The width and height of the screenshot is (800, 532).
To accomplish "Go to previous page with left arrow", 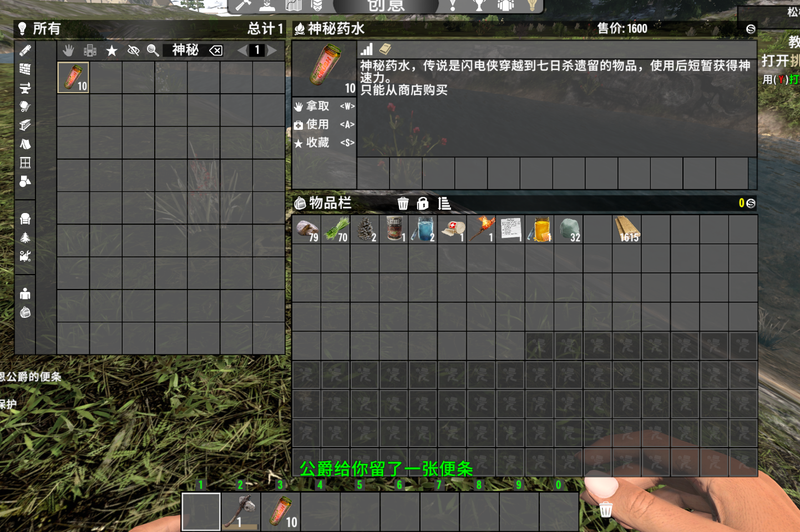I will click(x=242, y=50).
